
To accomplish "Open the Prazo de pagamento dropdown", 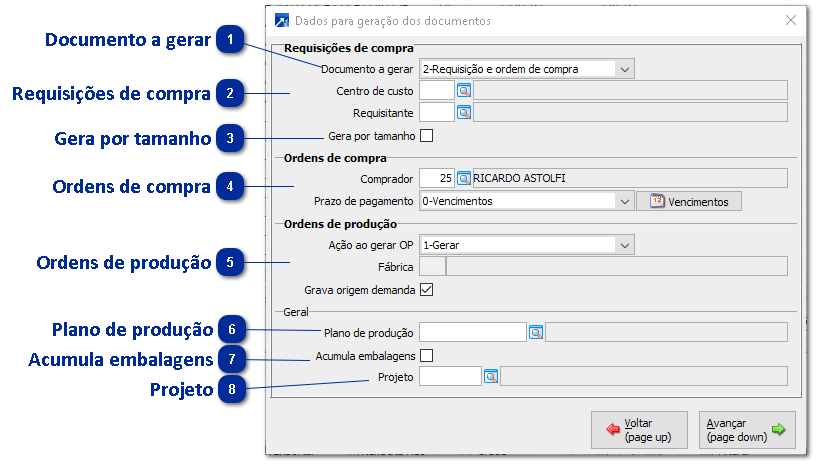I will tap(527, 201).
